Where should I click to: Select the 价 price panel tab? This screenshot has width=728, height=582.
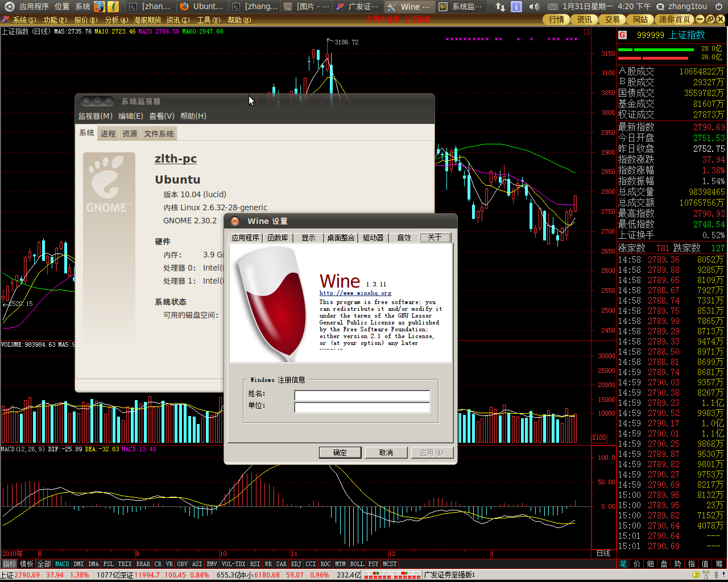point(637,564)
